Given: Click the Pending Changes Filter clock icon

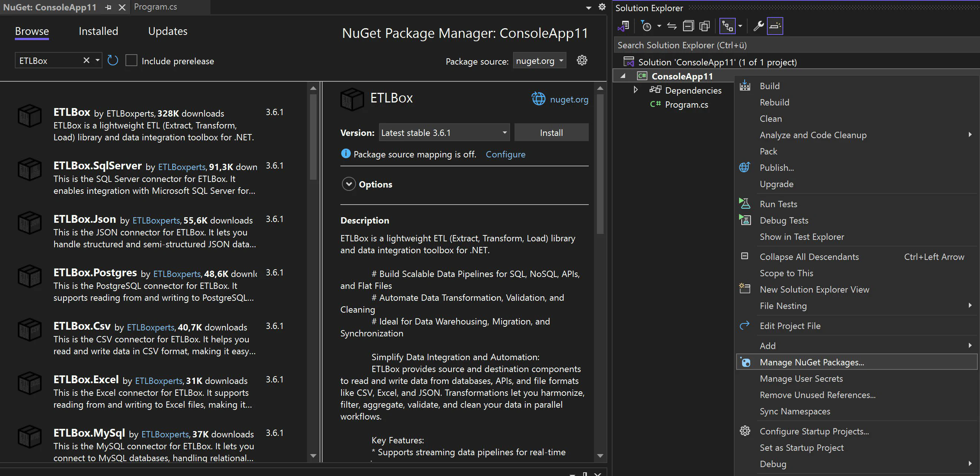Looking at the screenshot, I should click(x=646, y=26).
